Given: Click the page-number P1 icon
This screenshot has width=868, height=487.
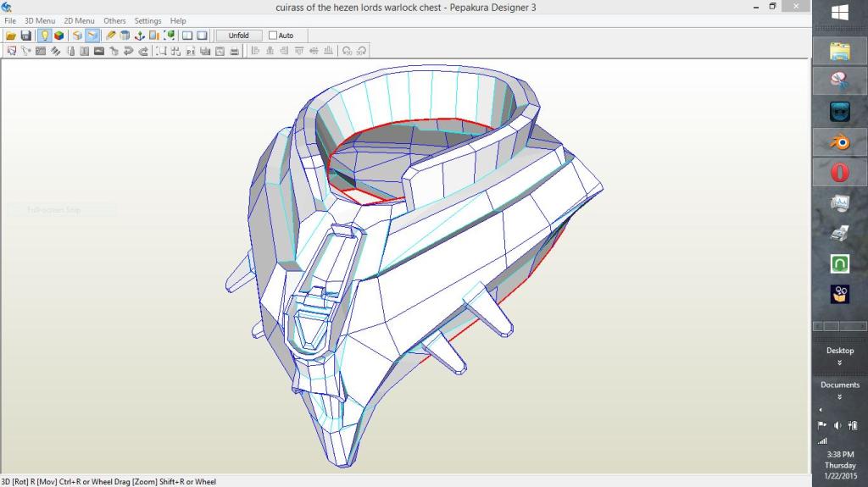Looking at the screenshot, I should coord(191,51).
